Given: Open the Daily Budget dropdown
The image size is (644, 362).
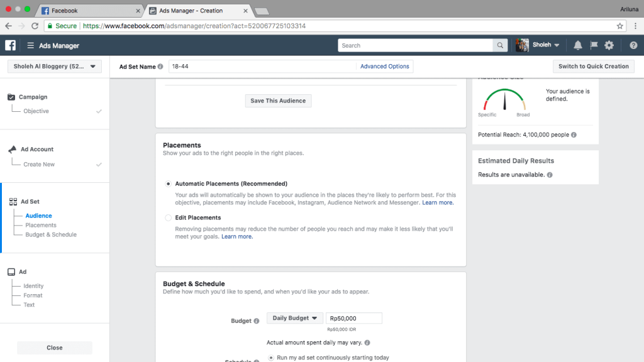Looking at the screenshot, I should tap(295, 318).
